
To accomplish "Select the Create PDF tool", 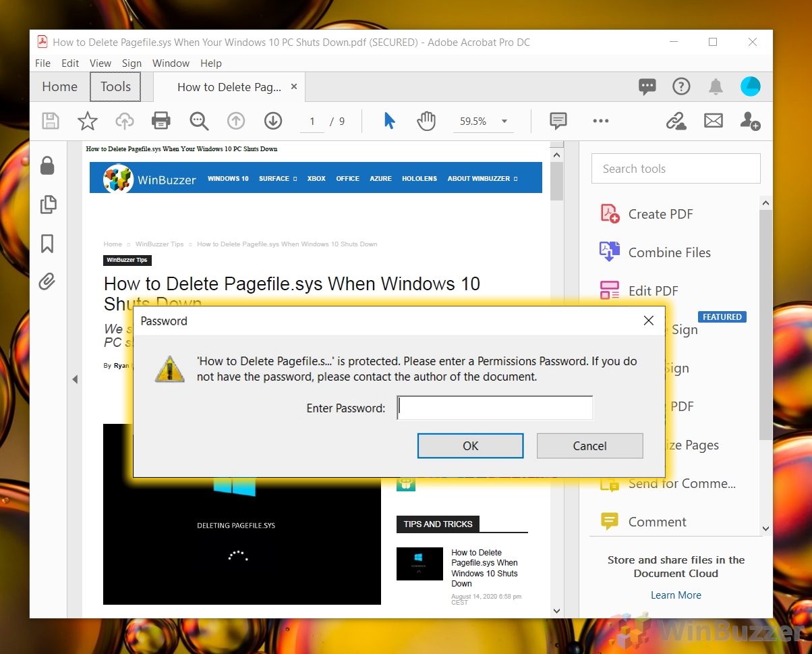I will point(646,214).
